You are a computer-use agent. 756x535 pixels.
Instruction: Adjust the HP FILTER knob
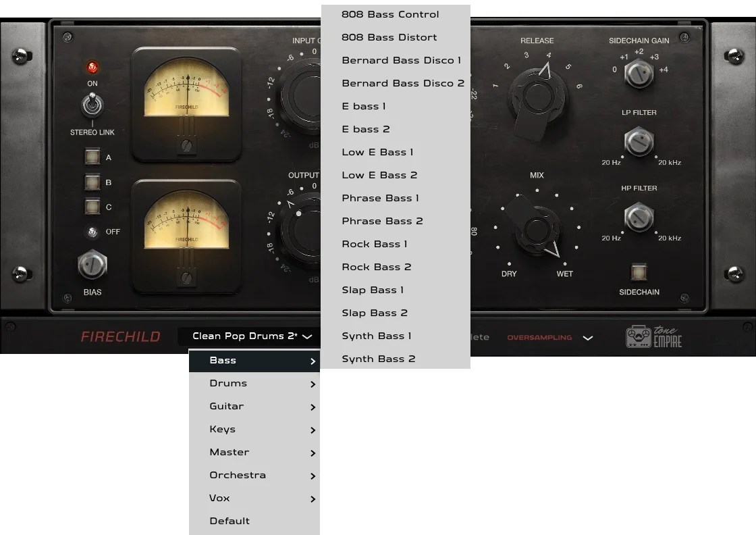pos(639,218)
